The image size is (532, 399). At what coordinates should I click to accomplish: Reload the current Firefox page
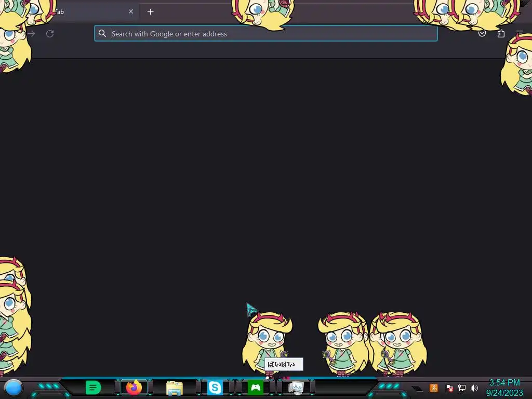pyautogui.click(x=50, y=34)
